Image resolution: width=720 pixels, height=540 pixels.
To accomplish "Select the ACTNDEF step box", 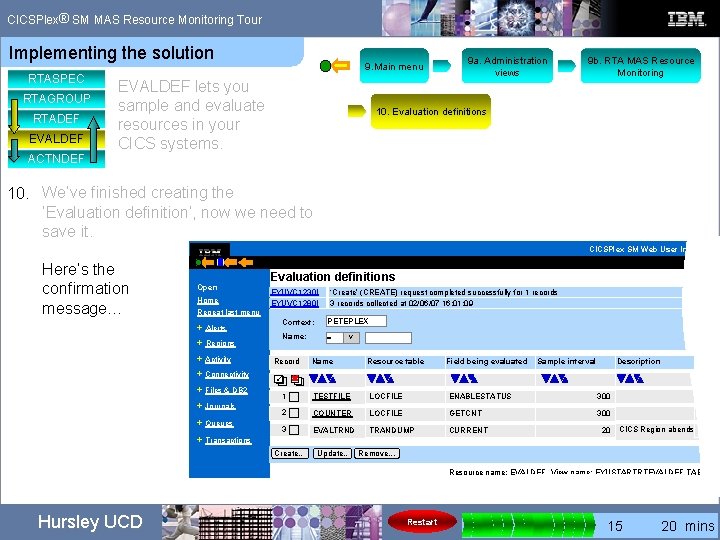I will pyautogui.click(x=56, y=158).
